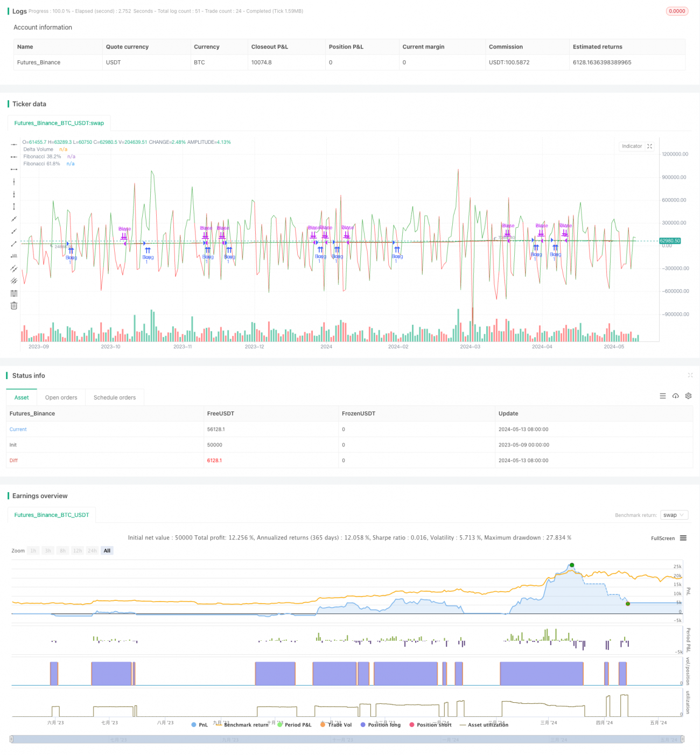Open the gear settings icon in Status info

point(688,396)
